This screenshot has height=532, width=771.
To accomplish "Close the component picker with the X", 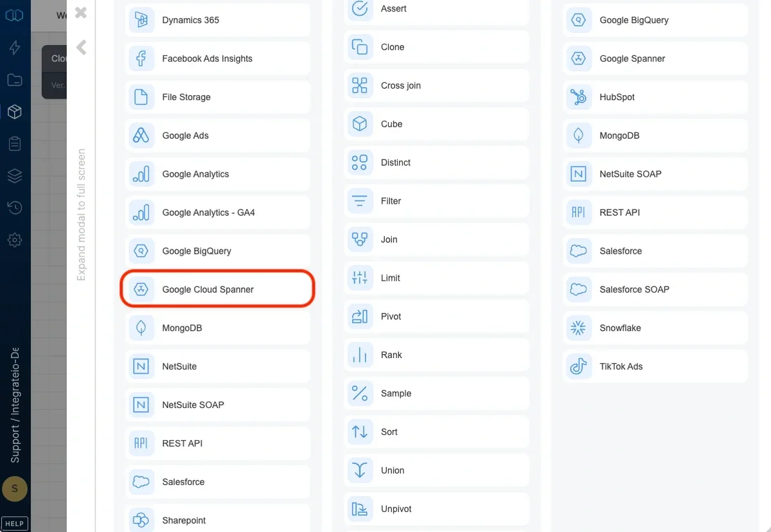I will point(81,12).
